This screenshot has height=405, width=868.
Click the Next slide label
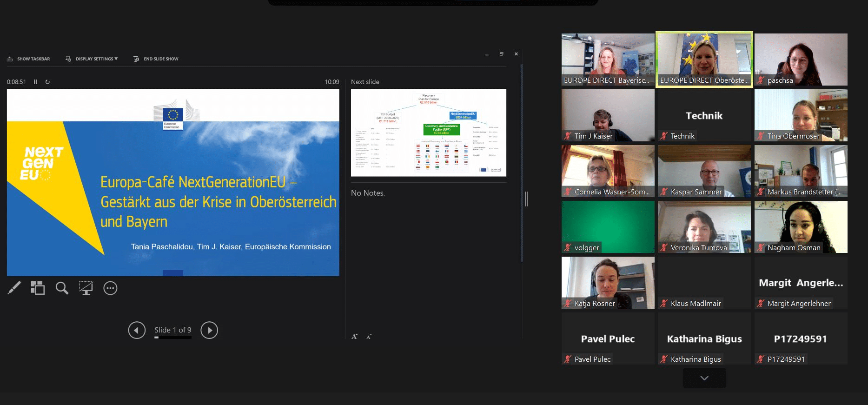[365, 82]
